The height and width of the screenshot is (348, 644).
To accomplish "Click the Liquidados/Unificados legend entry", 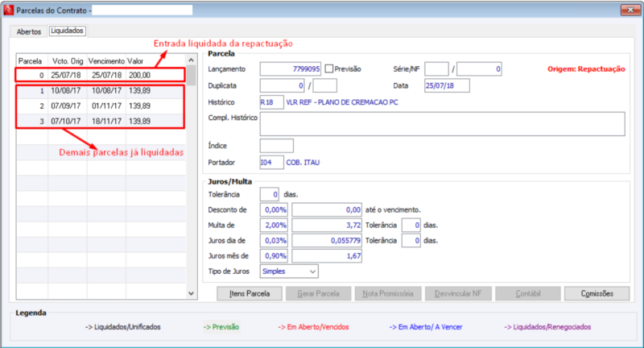I will click(123, 327).
